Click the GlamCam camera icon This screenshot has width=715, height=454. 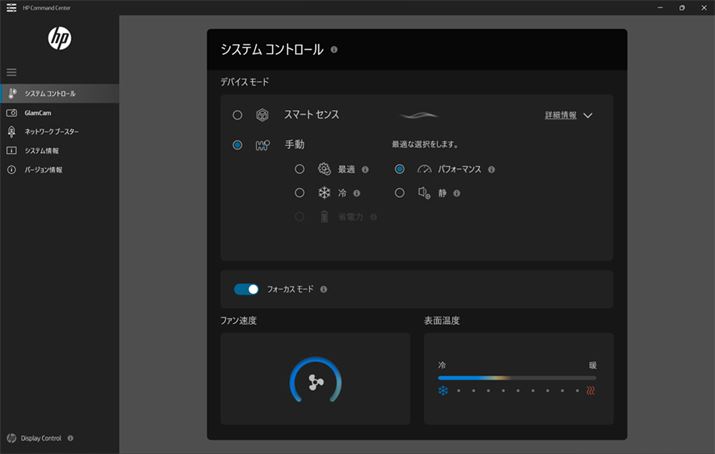[11, 113]
